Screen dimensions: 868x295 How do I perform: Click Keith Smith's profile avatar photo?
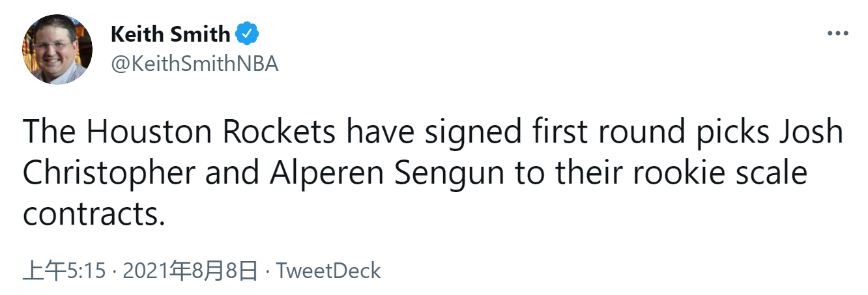pyautogui.click(x=57, y=49)
